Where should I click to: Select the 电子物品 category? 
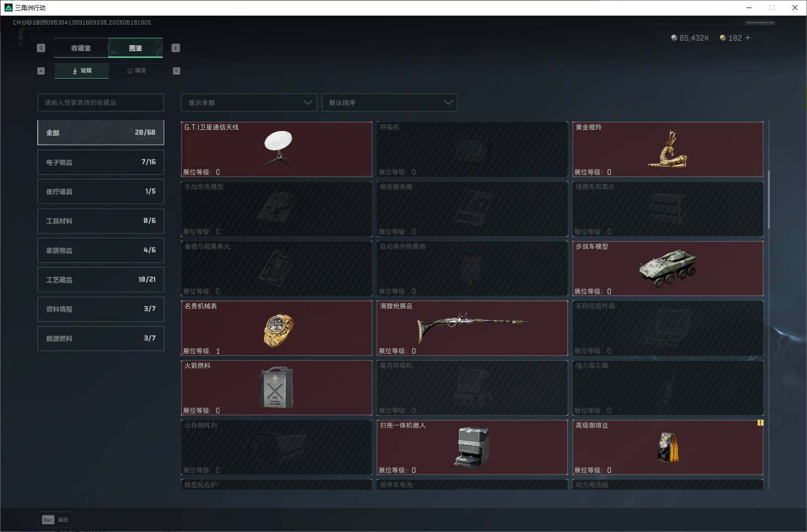101,162
